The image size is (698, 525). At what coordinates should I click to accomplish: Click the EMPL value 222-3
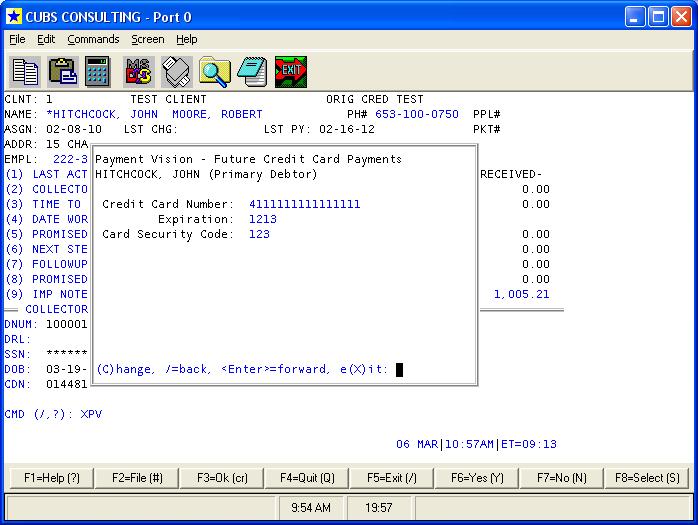tap(70, 159)
